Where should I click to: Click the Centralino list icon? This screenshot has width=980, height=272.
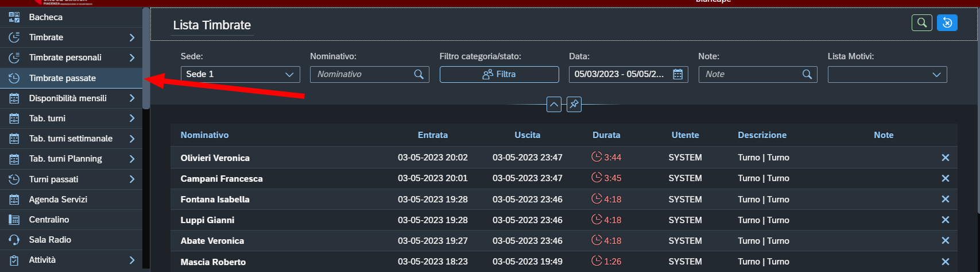click(x=14, y=220)
